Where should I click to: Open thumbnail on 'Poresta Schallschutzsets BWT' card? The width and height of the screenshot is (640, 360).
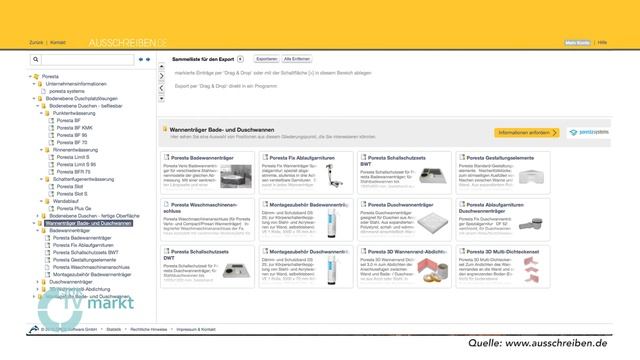coord(433,176)
